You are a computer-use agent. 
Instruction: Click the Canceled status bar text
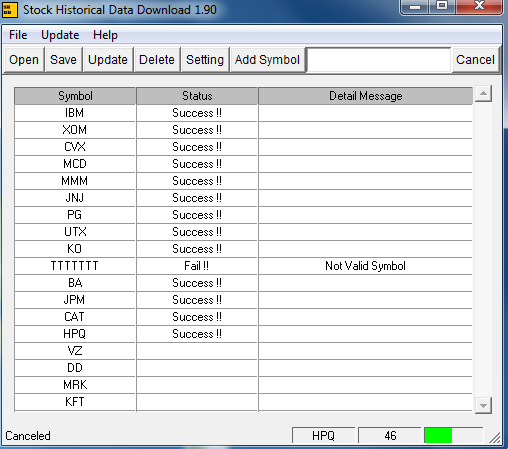click(28, 436)
